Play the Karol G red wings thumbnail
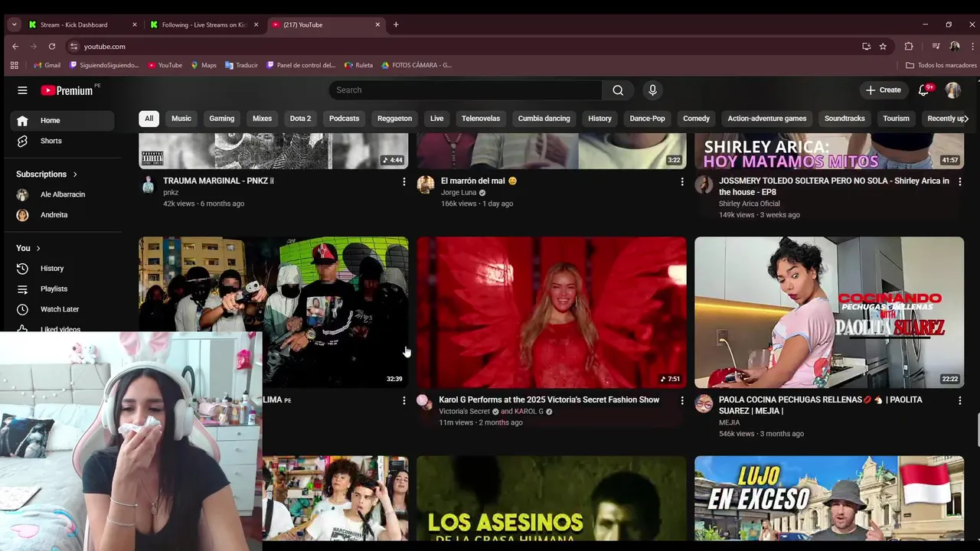This screenshot has width=980, height=551. pos(551,312)
